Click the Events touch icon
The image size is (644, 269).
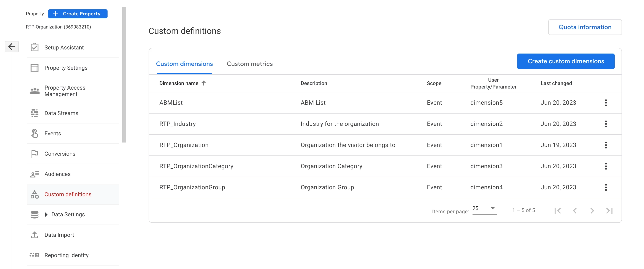(35, 133)
